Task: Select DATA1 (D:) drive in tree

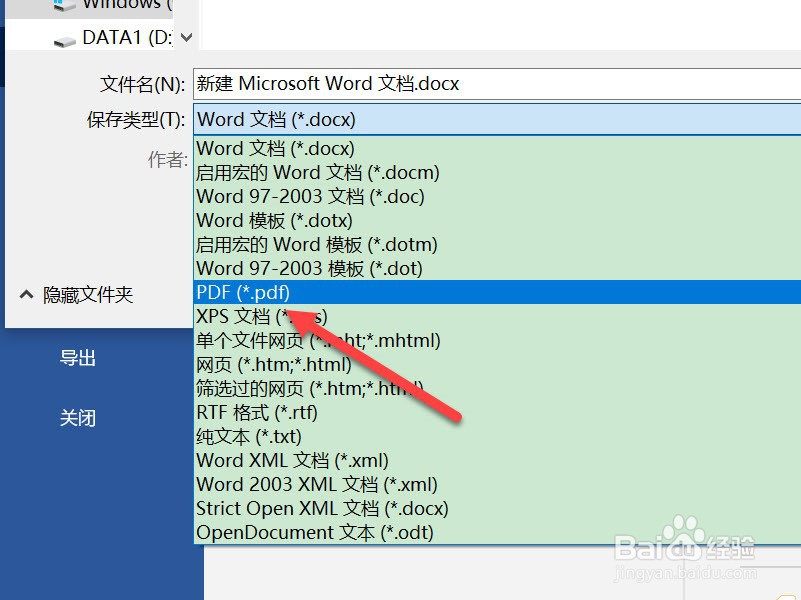Action: pos(112,38)
